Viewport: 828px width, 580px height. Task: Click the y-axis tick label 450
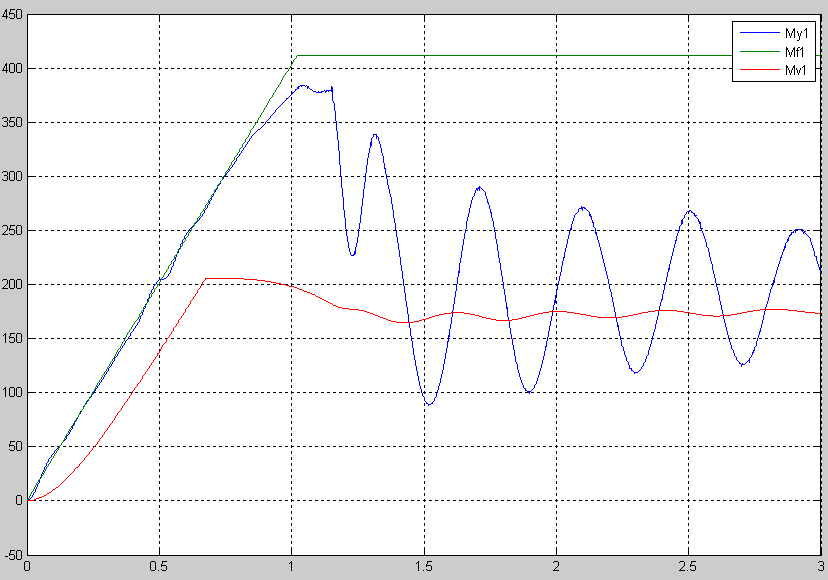point(12,15)
